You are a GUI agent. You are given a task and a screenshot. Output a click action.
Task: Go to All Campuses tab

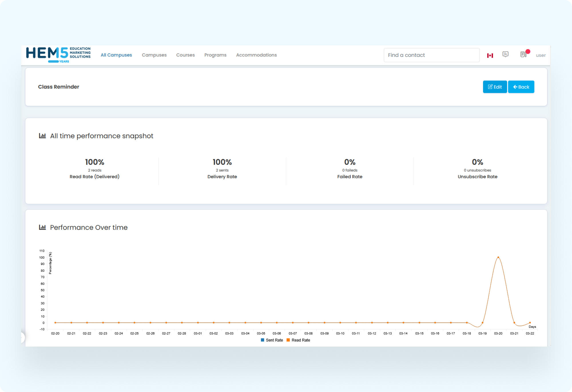point(116,55)
